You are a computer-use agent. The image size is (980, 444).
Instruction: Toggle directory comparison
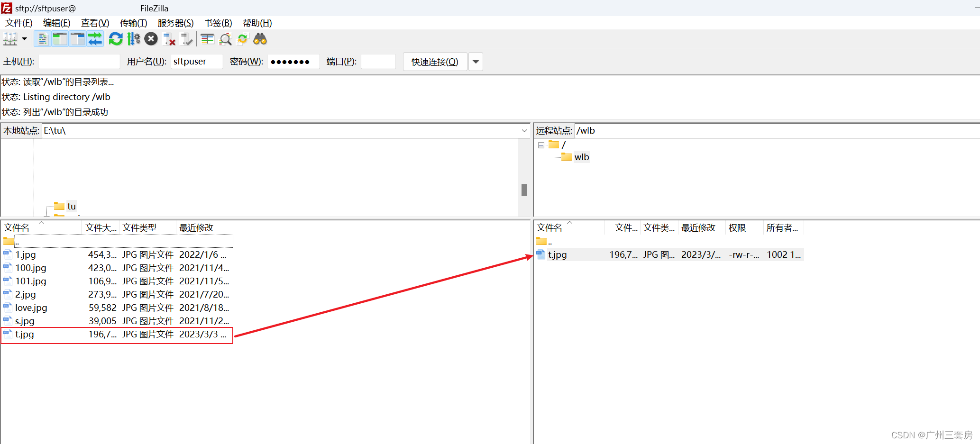coord(225,39)
